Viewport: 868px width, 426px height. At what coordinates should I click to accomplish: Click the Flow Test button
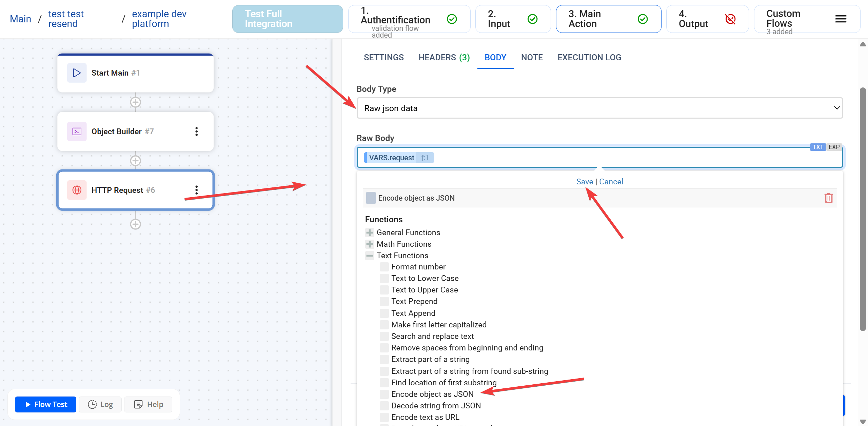(x=46, y=404)
